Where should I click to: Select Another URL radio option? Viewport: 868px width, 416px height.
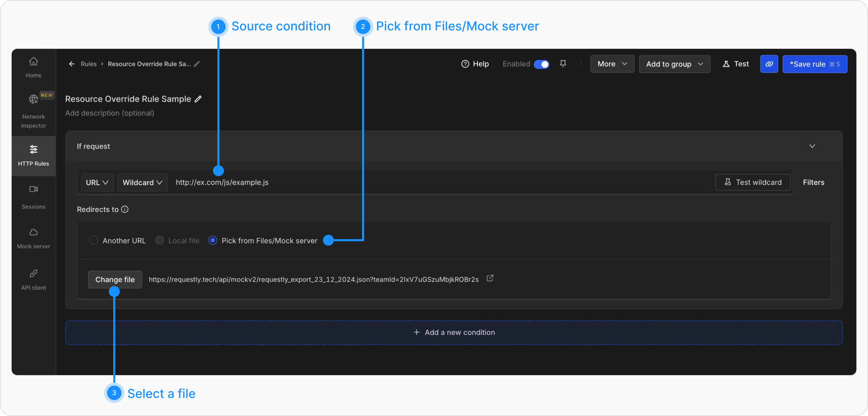pyautogui.click(x=94, y=241)
